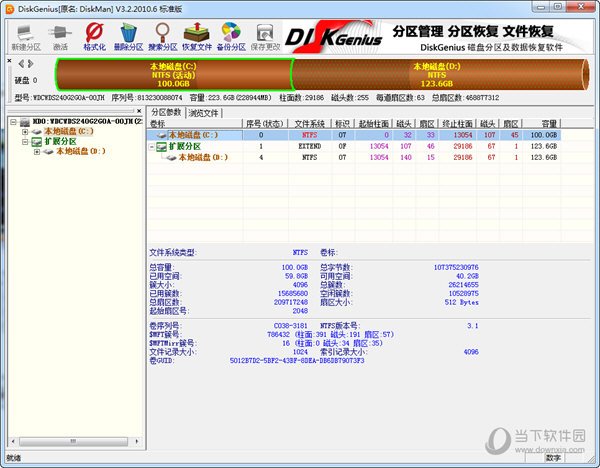Click the 序号(状态) column header
The image size is (600, 468).
(265, 124)
